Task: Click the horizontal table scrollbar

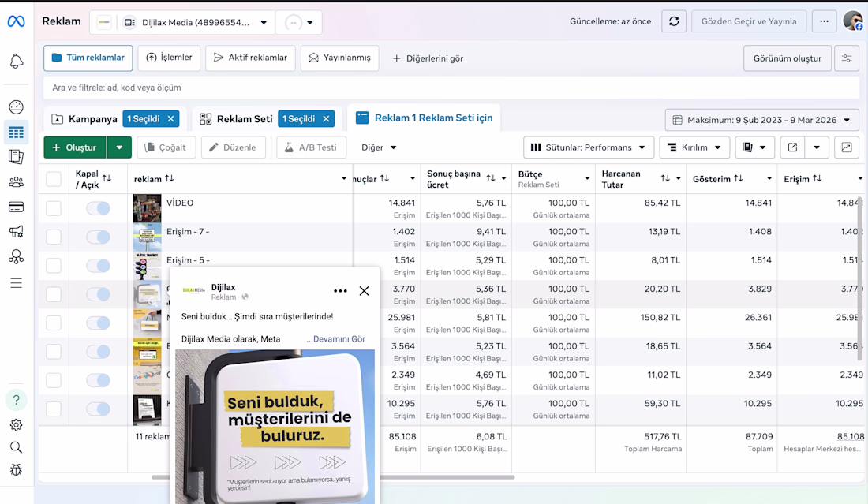Action: [x=333, y=477]
